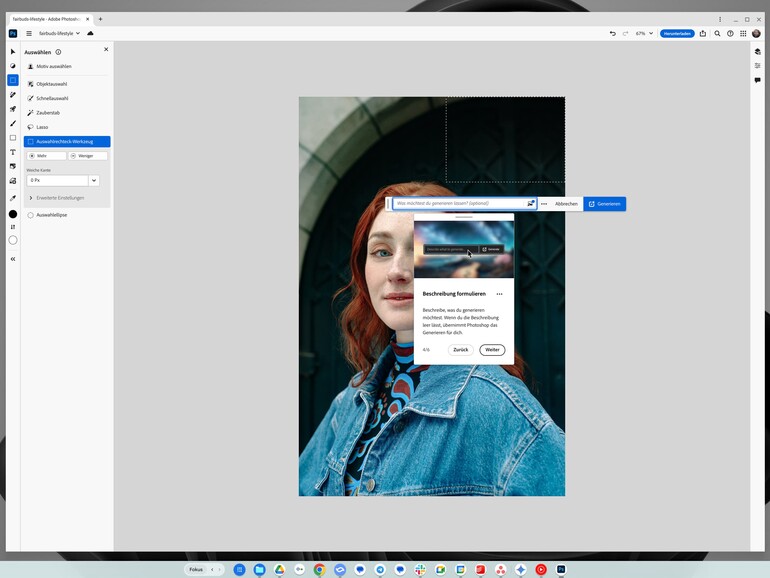Click the image reference icon in prompt bar
Screen dimensions: 770x578
coord(530,203)
